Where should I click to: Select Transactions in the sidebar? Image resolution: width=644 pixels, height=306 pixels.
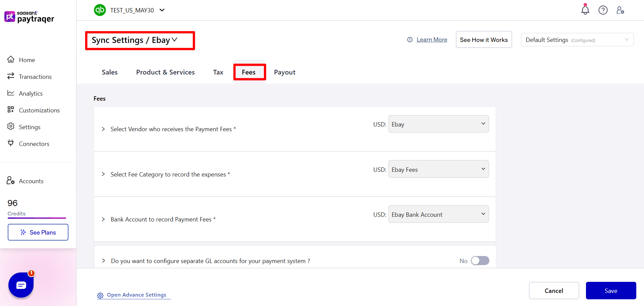[x=35, y=76]
